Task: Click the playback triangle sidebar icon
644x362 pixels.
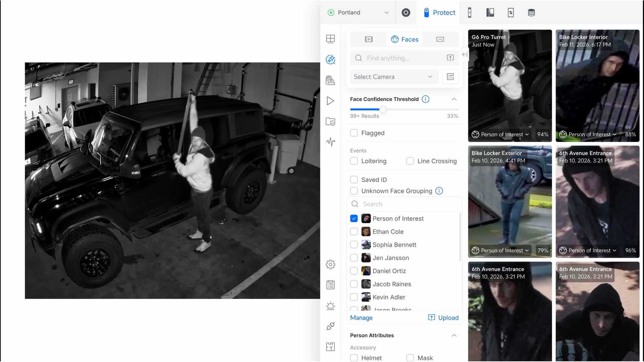Action: click(x=330, y=101)
